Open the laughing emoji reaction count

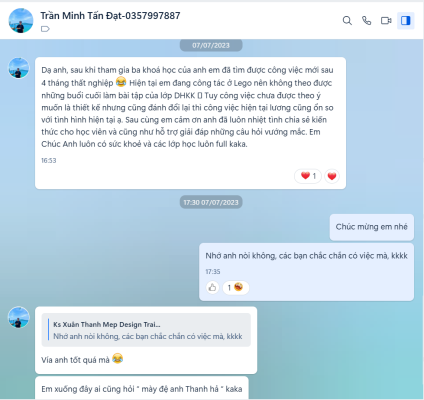click(236, 287)
